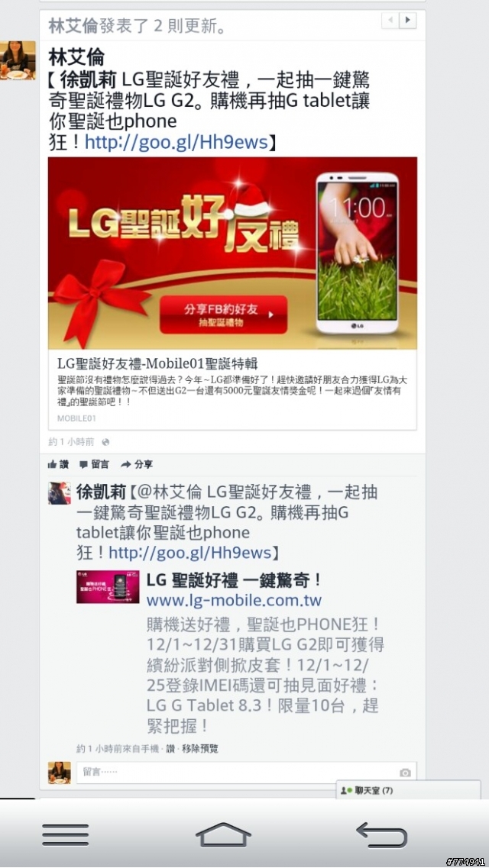Expand the 聊天室 (7) chat bar
Viewport: 489px width, 868px height.
pyautogui.click(x=408, y=790)
